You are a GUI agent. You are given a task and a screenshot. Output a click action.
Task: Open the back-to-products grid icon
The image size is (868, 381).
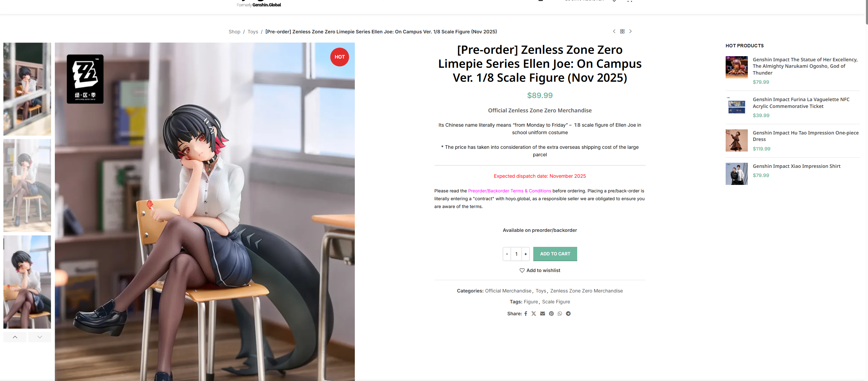(622, 31)
